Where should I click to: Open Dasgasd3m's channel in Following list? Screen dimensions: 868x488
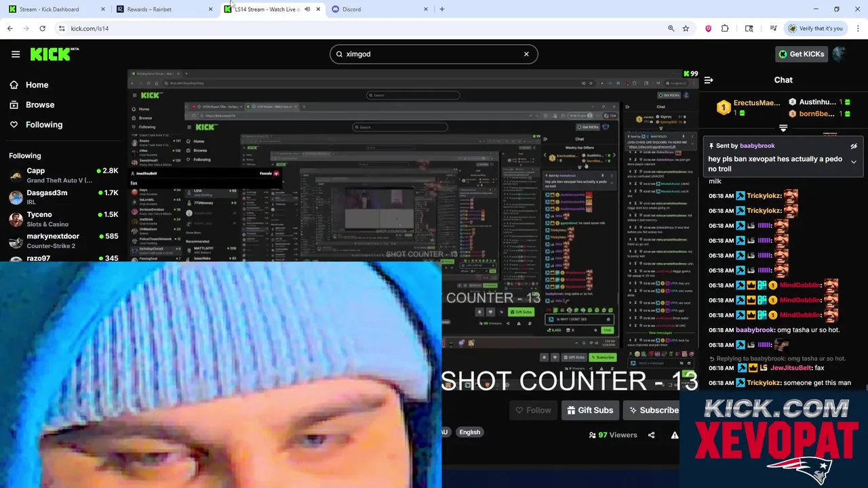(x=63, y=197)
